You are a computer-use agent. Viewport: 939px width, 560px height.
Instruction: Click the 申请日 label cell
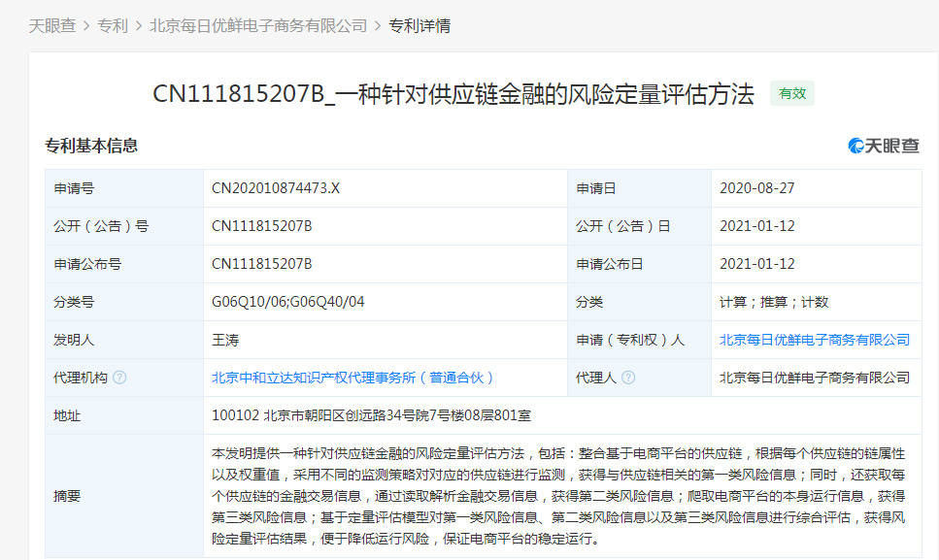click(640, 188)
